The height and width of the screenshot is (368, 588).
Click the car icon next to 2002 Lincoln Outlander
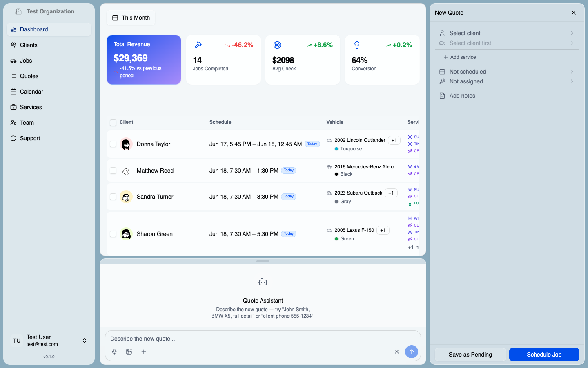click(330, 140)
